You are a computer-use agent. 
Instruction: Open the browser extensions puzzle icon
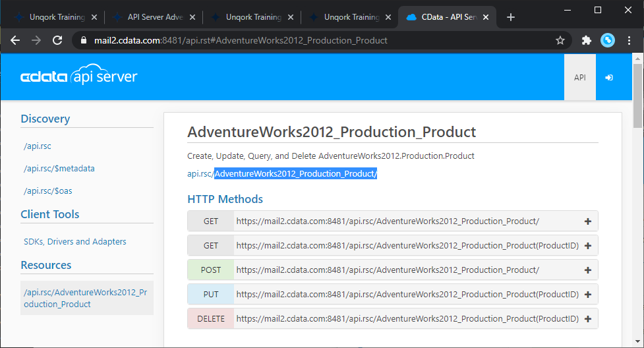[x=586, y=40]
